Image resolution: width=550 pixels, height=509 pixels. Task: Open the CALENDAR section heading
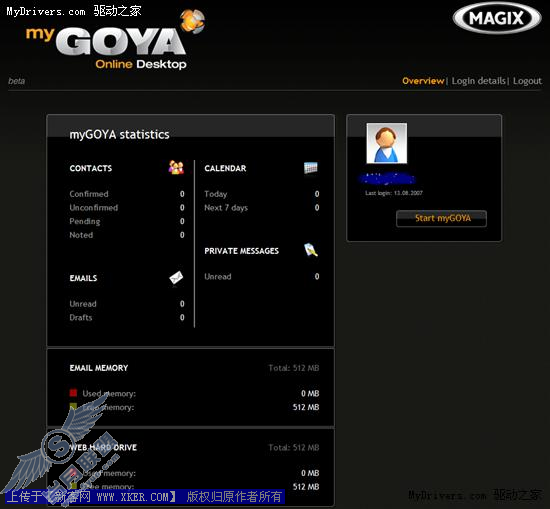tap(225, 168)
